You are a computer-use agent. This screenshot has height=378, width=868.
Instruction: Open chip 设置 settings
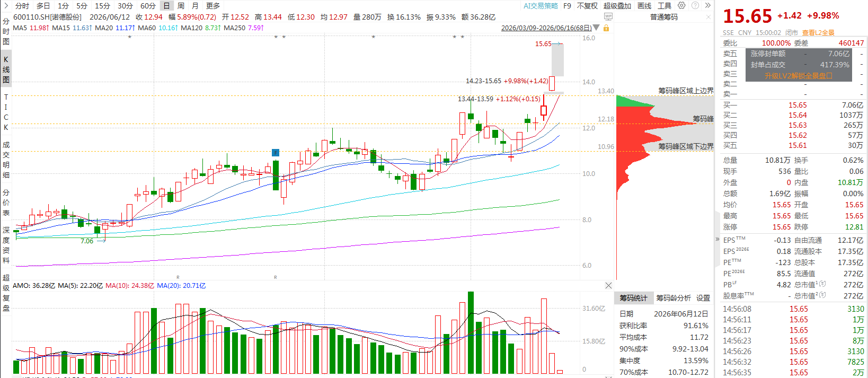tap(703, 298)
